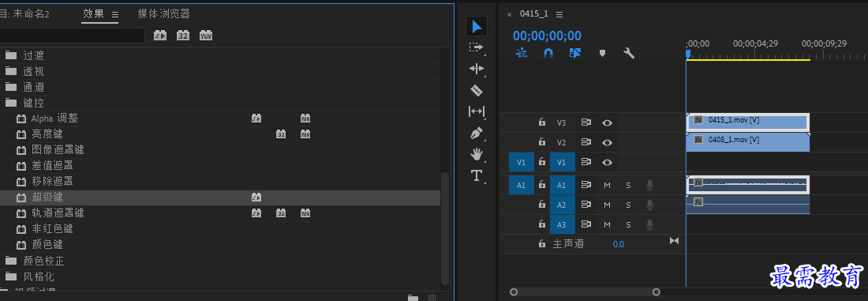Enable voice-over record on A3
Viewport: 868px width, 301px height.
pos(650,224)
